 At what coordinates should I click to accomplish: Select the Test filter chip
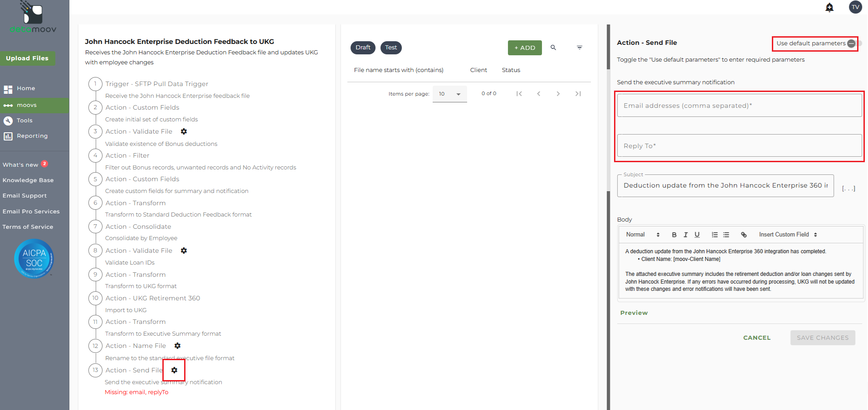pos(391,48)
